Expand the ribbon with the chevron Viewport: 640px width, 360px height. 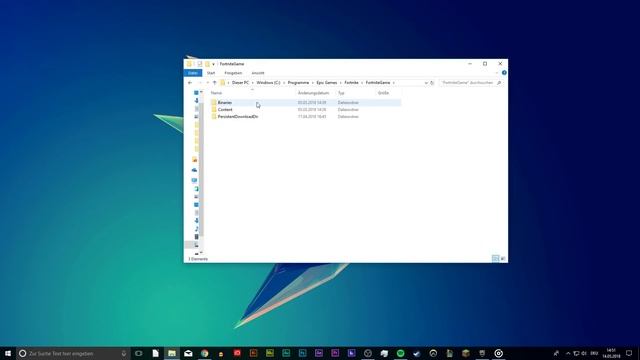coord(496,73)
